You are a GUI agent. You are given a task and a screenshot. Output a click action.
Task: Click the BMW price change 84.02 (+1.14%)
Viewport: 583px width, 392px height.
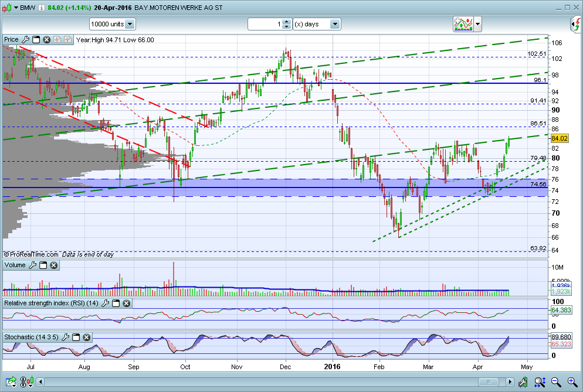[69, 8]
